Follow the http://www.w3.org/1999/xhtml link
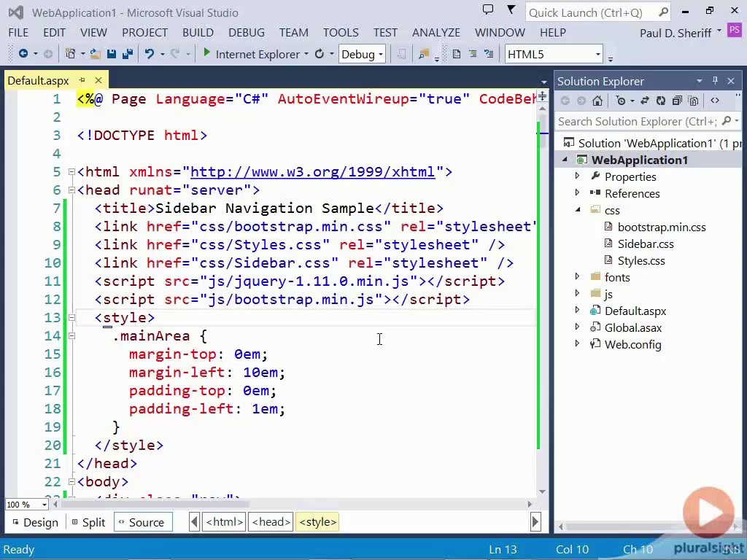The image size is (747, 560). (x=312, y=172)
